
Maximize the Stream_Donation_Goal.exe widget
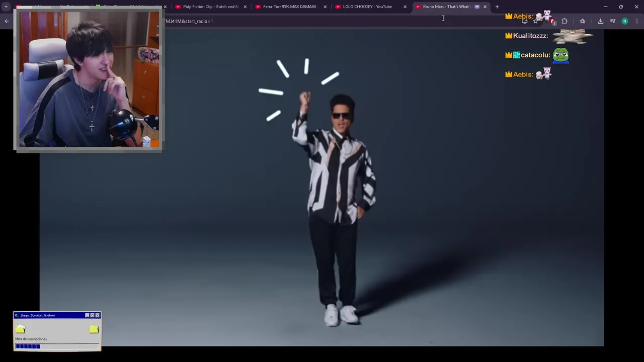pos(92,315)
